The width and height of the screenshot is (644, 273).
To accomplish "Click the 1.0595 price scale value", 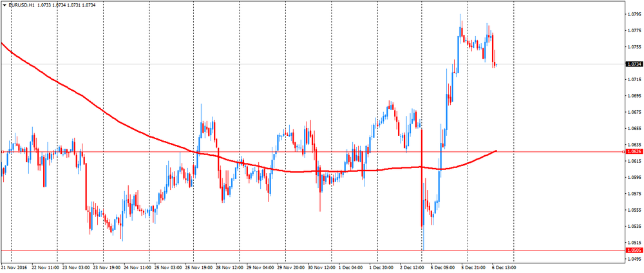I will tap(633, 178).
